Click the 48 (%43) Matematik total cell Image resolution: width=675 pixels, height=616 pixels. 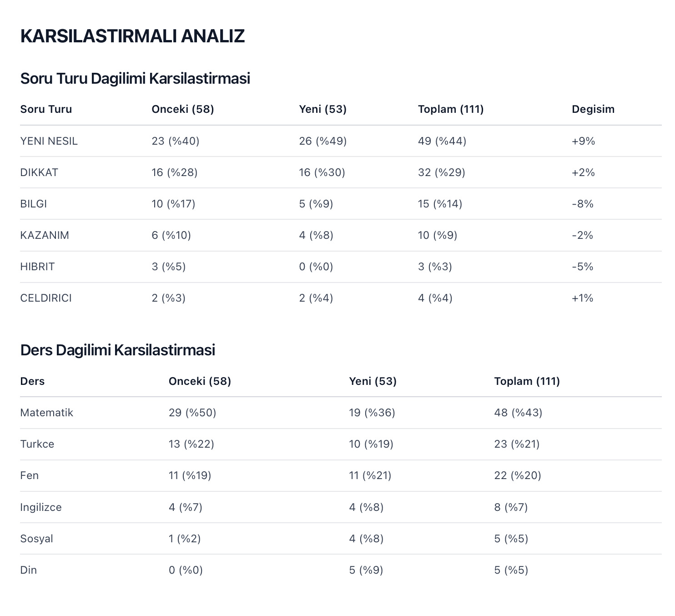coord(518,413)
